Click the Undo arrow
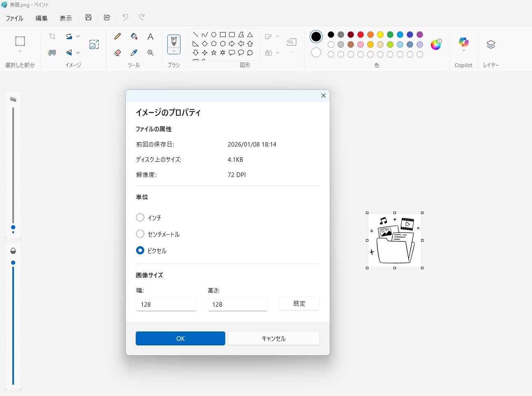This screenshot has height=396, width=532. [125, 17]
